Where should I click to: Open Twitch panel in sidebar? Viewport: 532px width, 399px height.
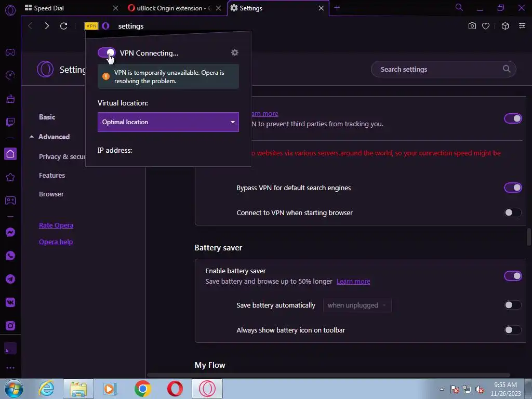10,122
